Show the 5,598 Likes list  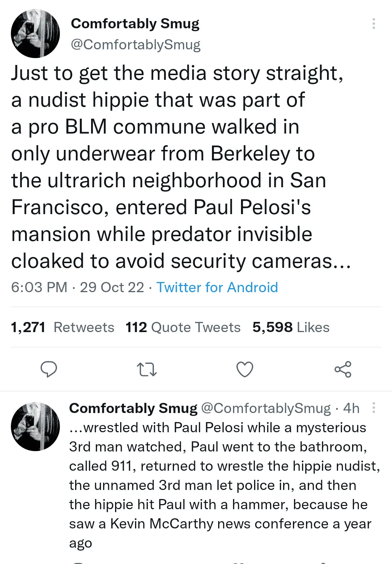(291, 327)
